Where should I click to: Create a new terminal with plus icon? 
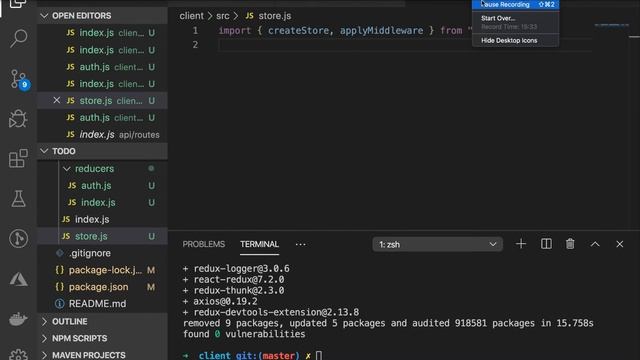[x=521, y=244]
